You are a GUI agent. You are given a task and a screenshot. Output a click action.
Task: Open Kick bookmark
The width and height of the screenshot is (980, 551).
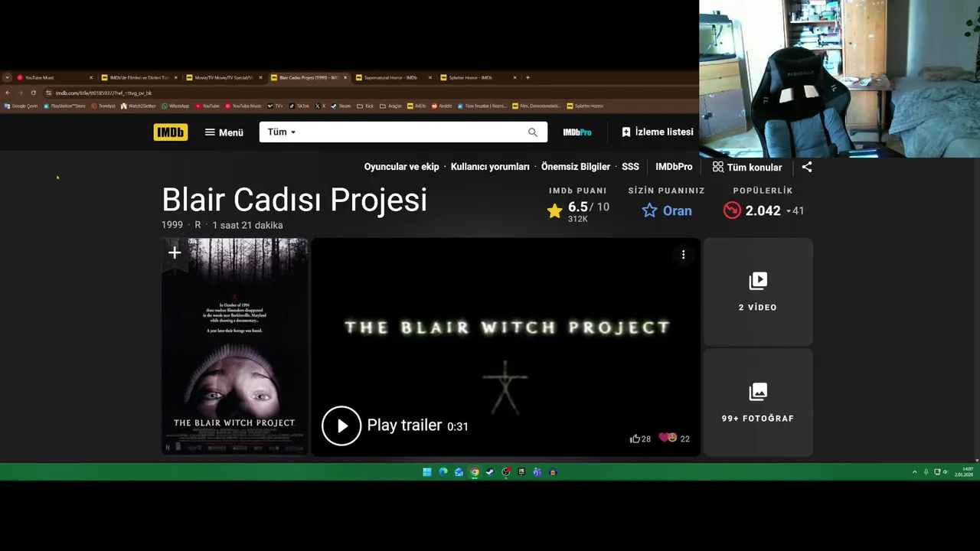pyautogui.click(x=365, y=106)
